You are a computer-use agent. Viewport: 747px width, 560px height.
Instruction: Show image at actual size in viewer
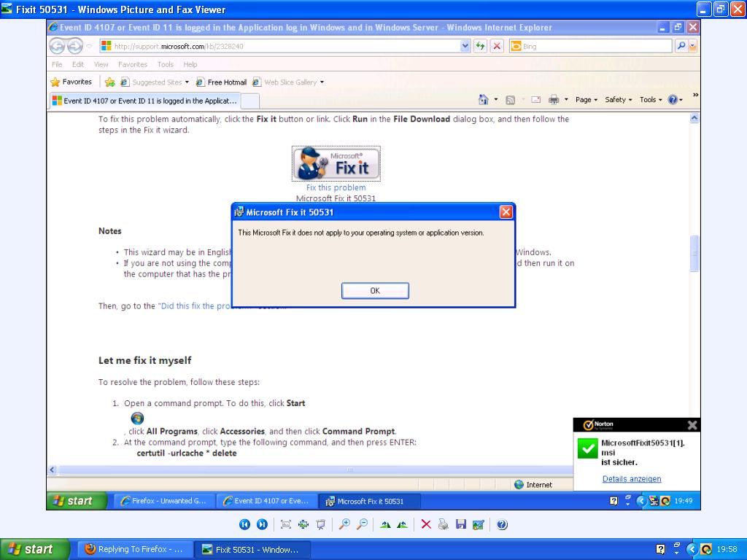point(303,524)
